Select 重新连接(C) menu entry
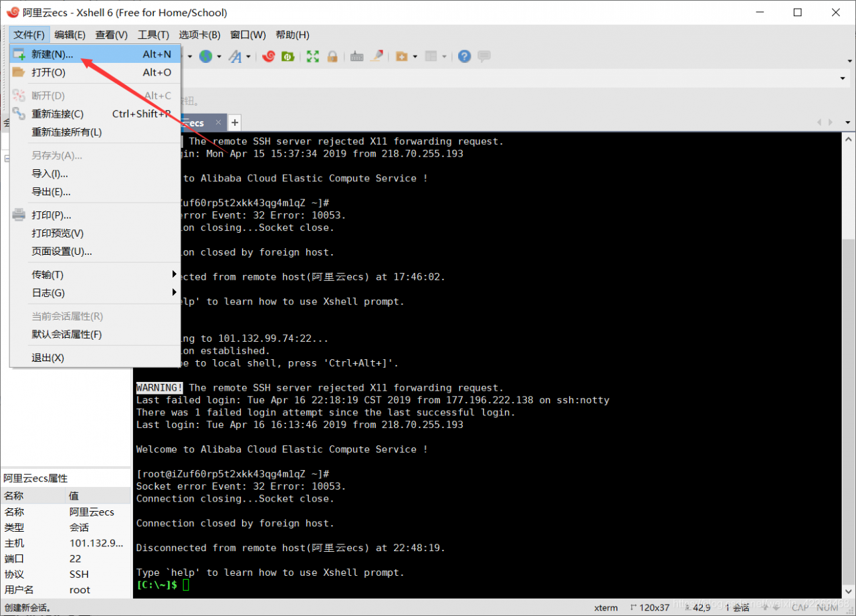This screenshot has width=856, height=616. pos(95,114)
